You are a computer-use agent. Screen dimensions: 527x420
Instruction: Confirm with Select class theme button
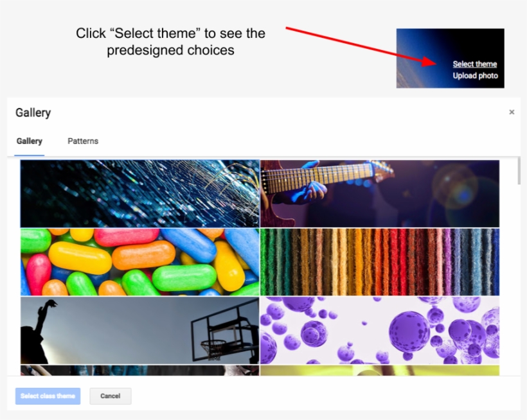click(x=48, y=396)
